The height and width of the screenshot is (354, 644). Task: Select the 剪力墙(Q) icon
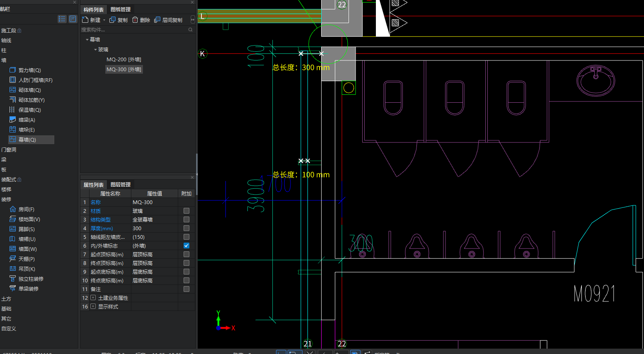12,70
